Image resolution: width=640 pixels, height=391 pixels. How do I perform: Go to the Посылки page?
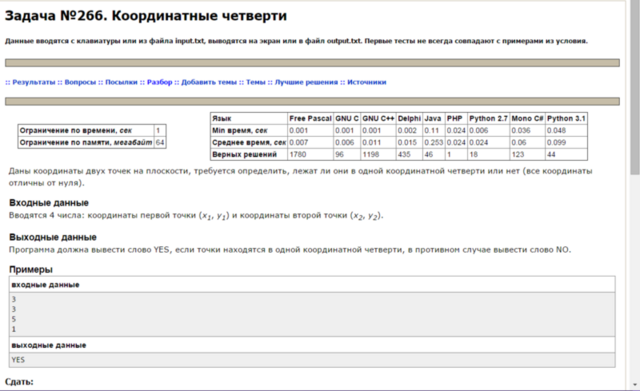click(x=121, y=82)
